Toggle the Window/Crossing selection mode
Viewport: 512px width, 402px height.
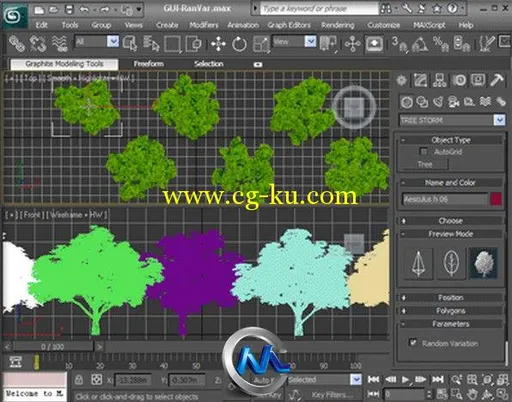coord(193,43)
